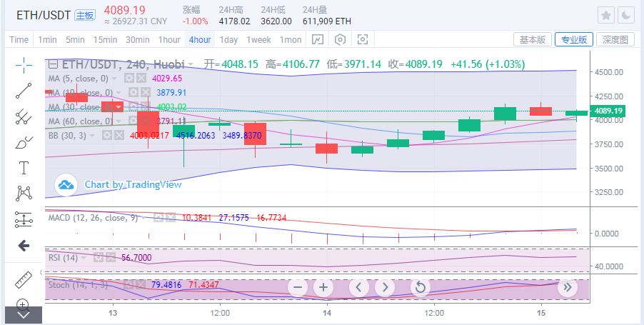Screen dimensions: 644x325
Task: Remove the RSI (14) indicator
Action: pyautogui.click(x=110, y=258)
